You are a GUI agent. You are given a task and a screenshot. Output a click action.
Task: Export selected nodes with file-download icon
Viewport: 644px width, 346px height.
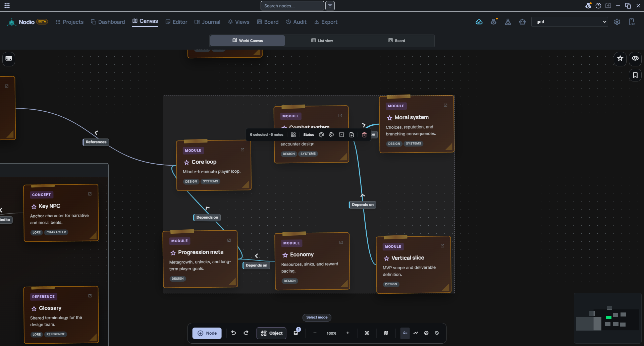click(x=352, y=135)
